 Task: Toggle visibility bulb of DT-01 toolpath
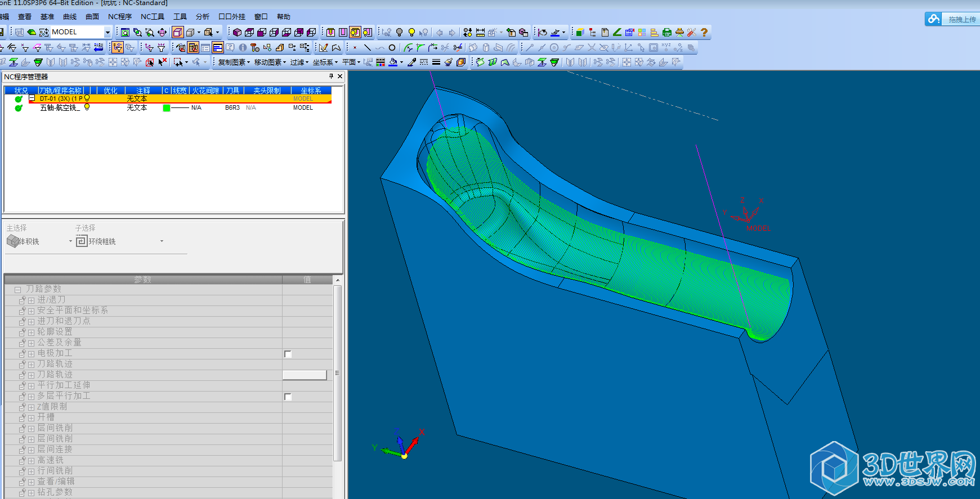click(x=87, y=98)
